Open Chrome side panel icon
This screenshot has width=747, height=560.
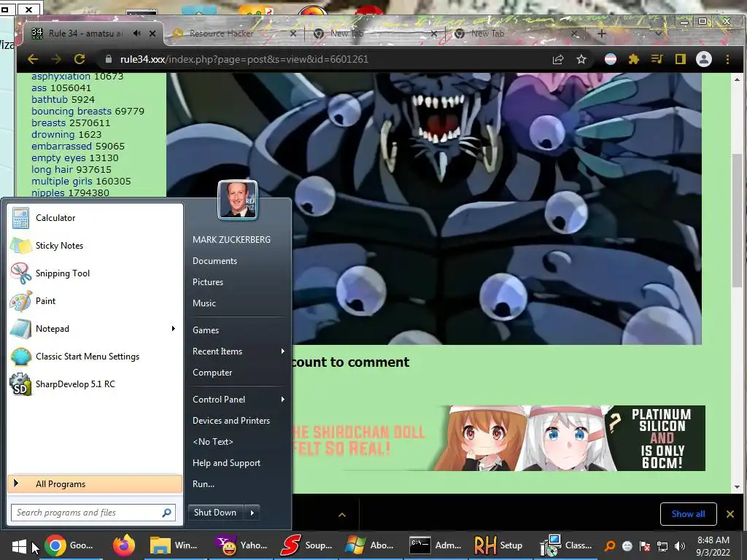pos(681,59)
